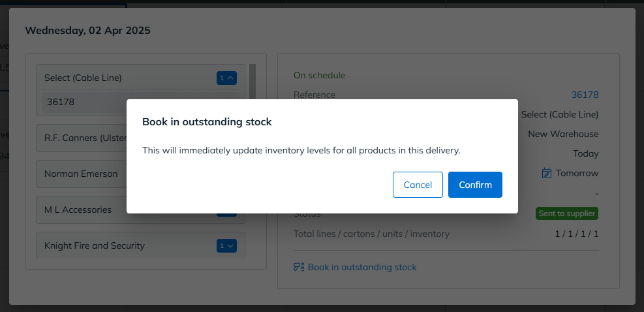This screenshot has width=644, height=312.
Task: Cancel the book in stock dialog
Action: [418, 185]
